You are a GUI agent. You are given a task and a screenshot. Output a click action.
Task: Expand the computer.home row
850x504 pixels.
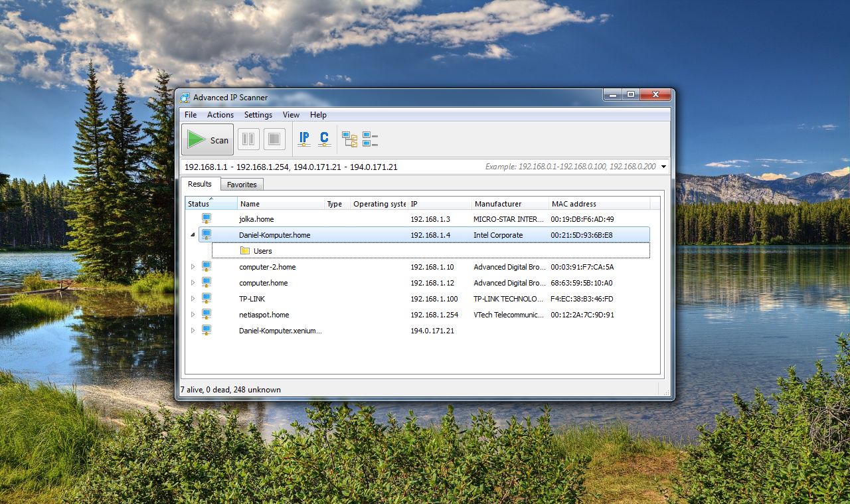(193, 282)
